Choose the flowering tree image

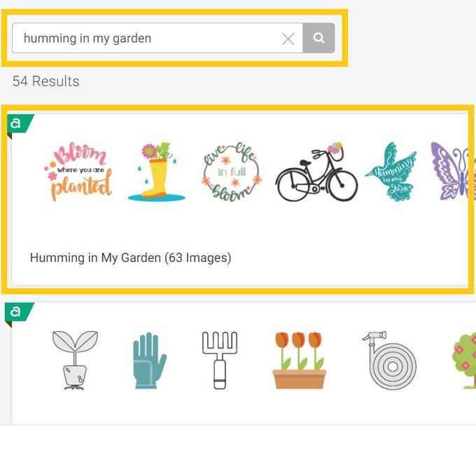464,360
